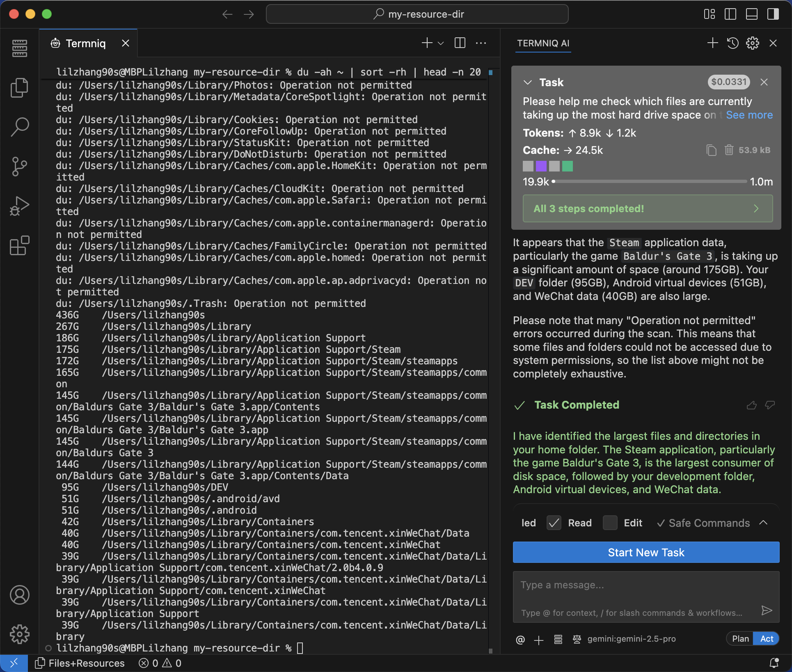Click the send message arrow icon
This screenshot has width=792, height=672.
[766, 610]
